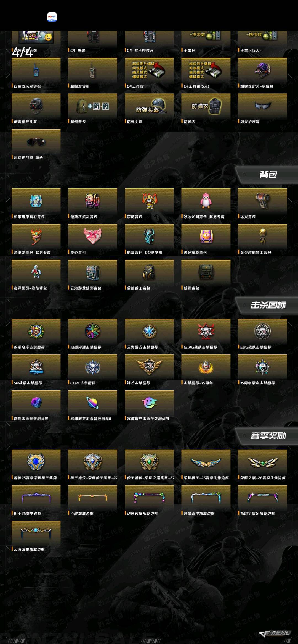Select the 百胜加载边框 frame item
Screen dimensions: 298x644
(92, 501)
